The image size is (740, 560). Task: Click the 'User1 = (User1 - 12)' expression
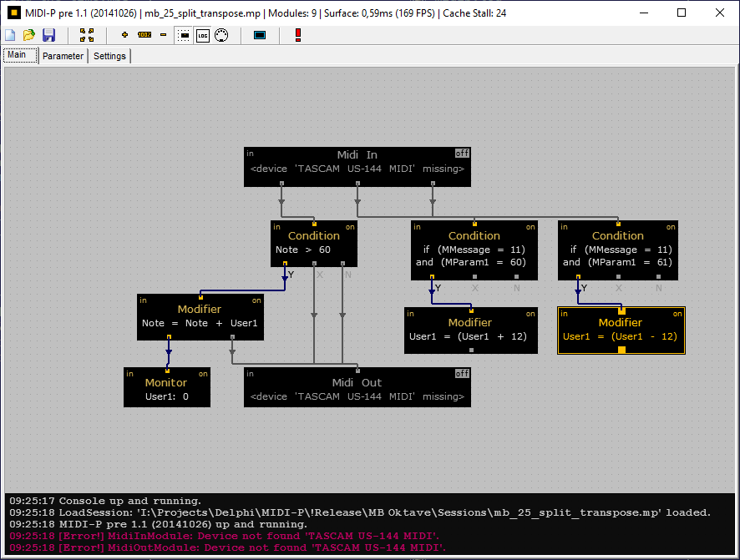[620, 336]
